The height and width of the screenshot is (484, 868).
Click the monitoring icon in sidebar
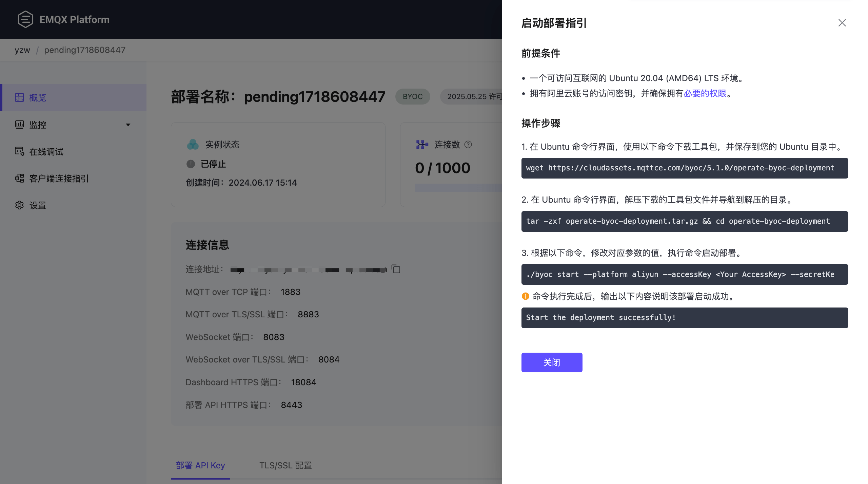point(19,125)
